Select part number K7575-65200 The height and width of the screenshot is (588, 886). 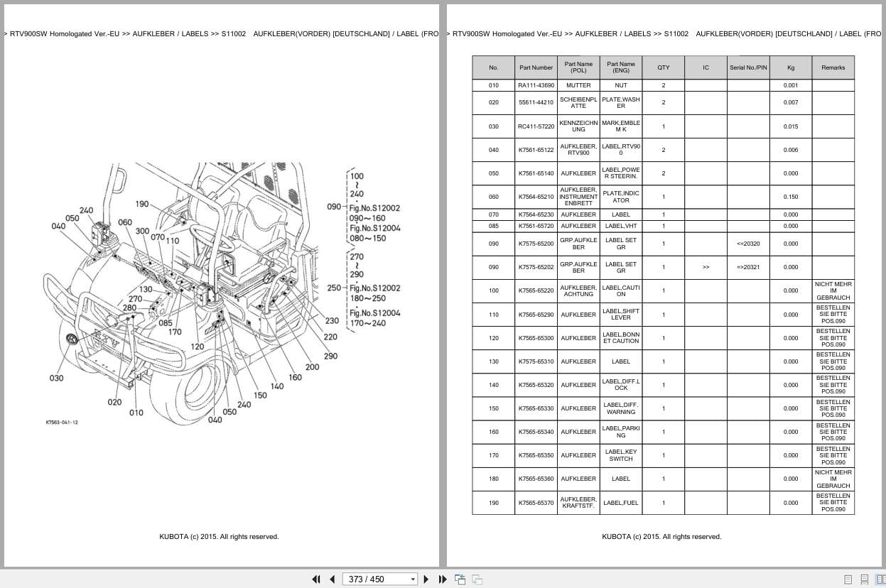click(x=536, y=244)
